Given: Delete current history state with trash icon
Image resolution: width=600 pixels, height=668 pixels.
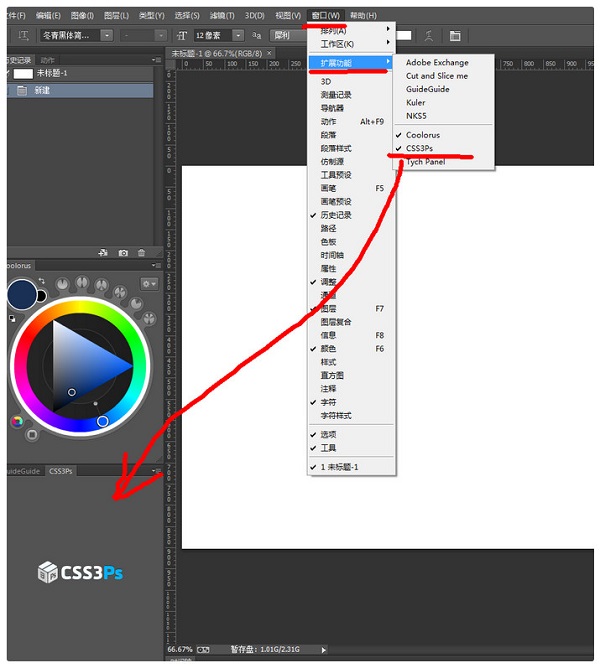Looking at the screenshot, I should (x=141, y=253).
